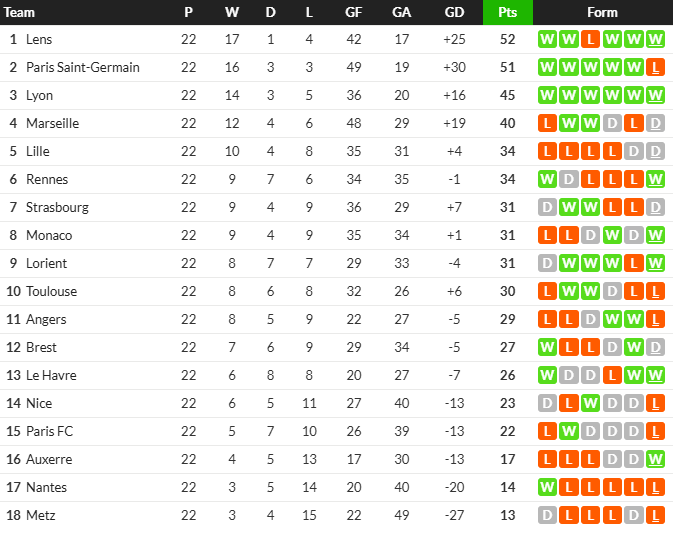
Task: Click Lens's most recent form result icon
Action: tap(655, 39)
